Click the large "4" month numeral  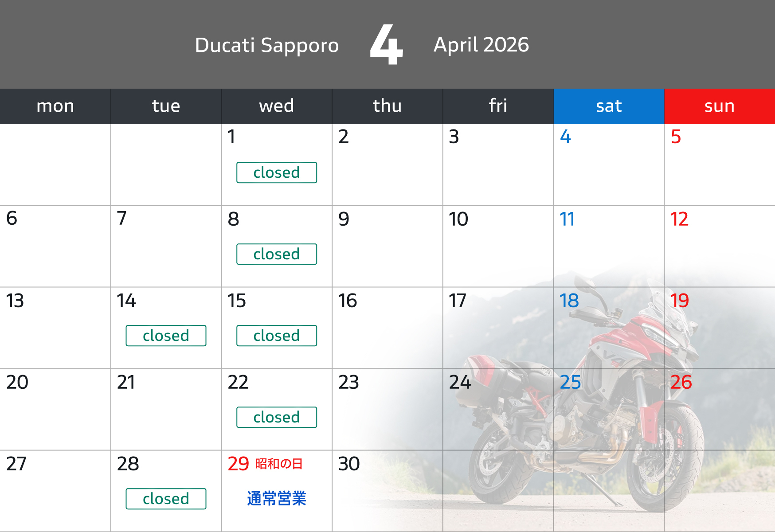coord(387,44)
